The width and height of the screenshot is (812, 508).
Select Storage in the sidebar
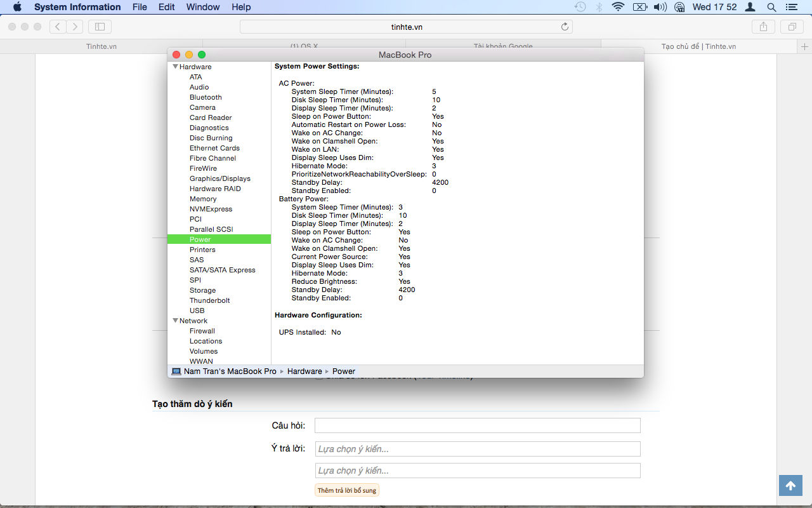202,290
